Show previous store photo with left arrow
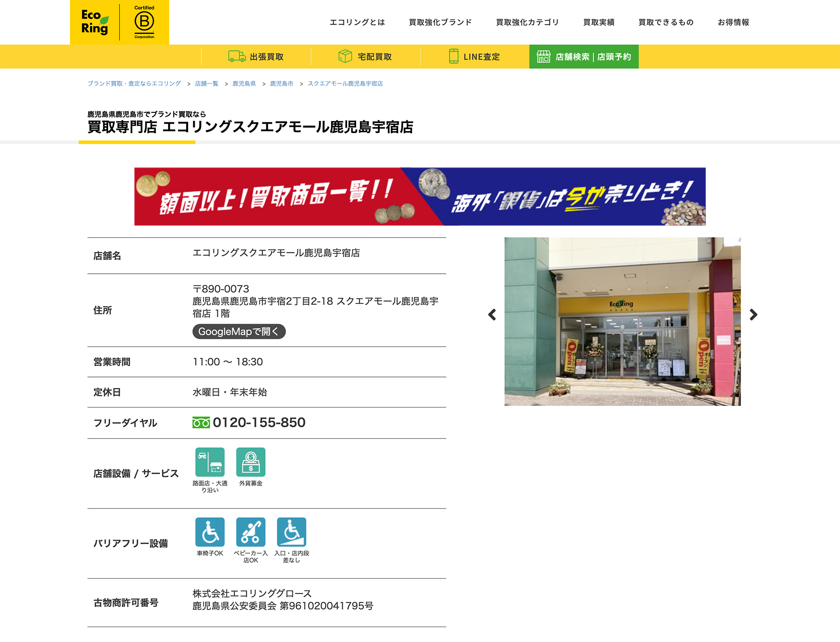Viewport: 840px width, 642px height. pyautogui.click(x=492, y=314)
